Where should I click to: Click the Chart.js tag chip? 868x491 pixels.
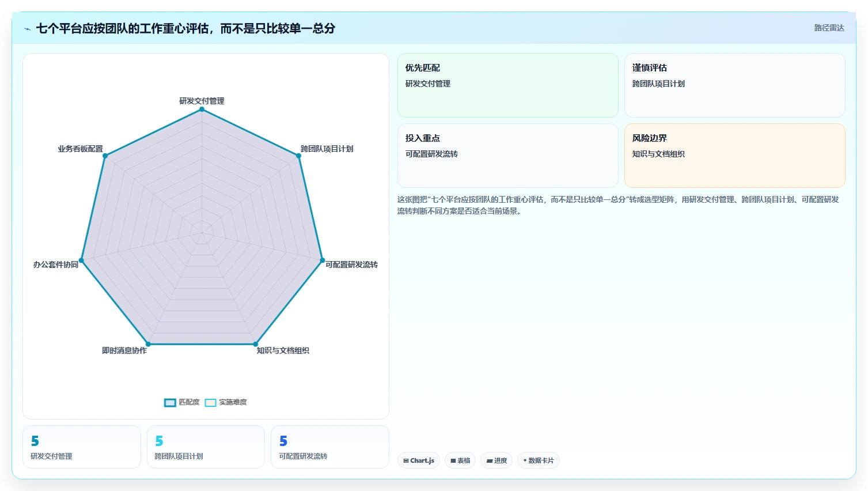tap(419, 460)
